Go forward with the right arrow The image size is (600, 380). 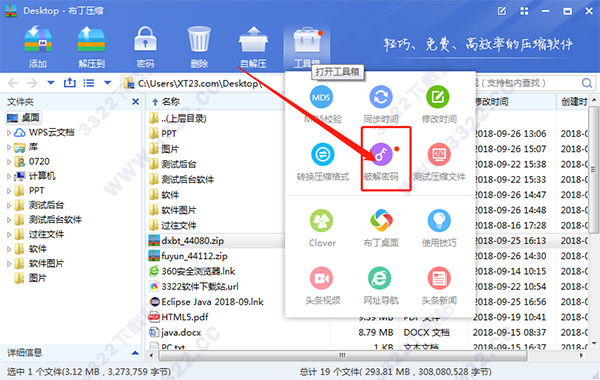[31, 83]
